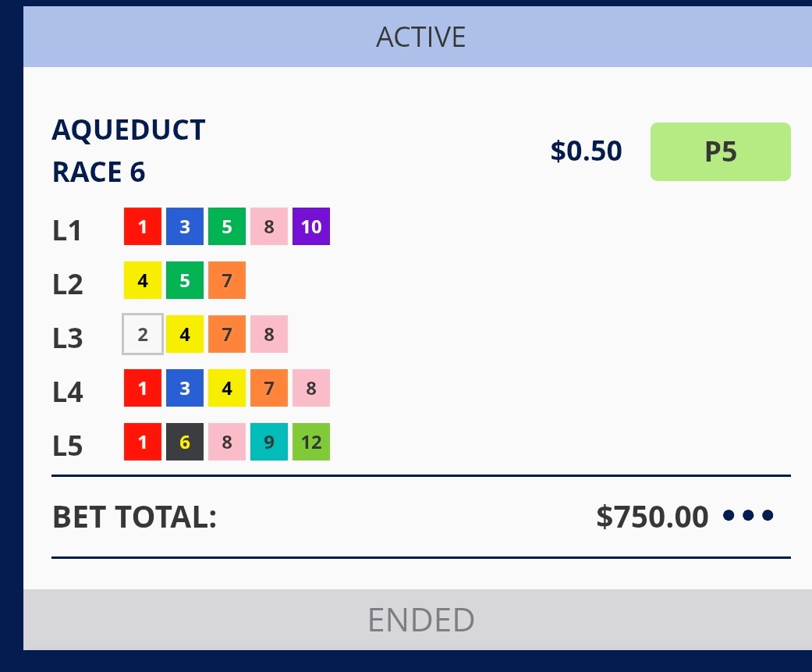812x672 pixels.
Task: Select yellow horse 4 in leg L2
Action: 143,280
